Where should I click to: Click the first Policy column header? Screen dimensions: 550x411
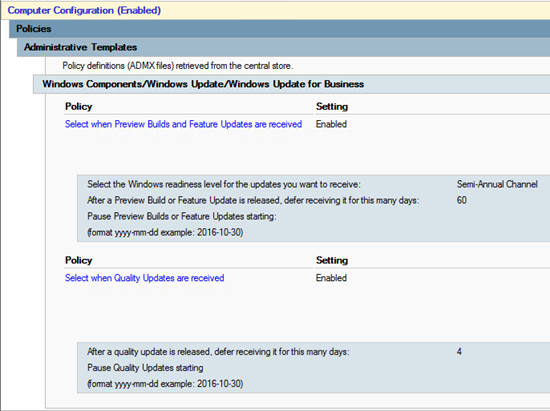point(79,107)
